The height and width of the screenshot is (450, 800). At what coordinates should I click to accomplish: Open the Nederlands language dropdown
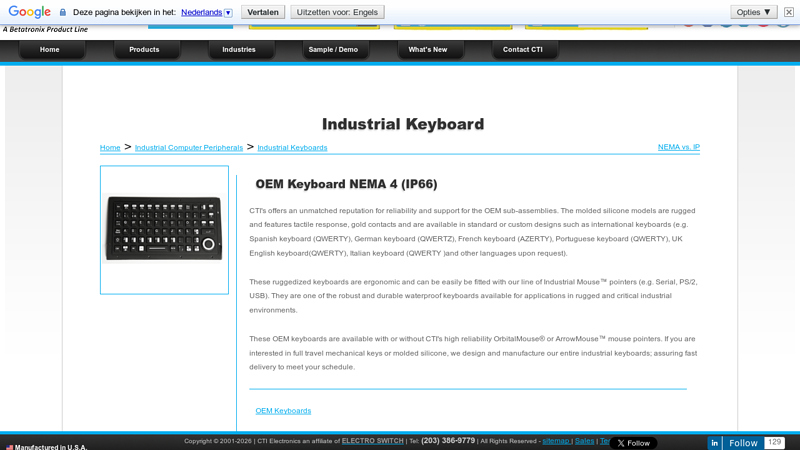207,12
